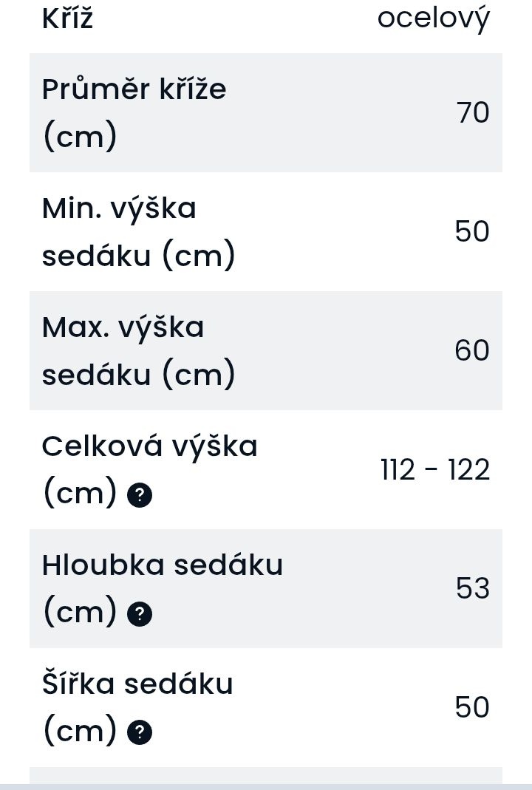Select the help bubble under Hloubka sedáku
Image resolution: width=532 pixels, height=790 pixels.
140,614
